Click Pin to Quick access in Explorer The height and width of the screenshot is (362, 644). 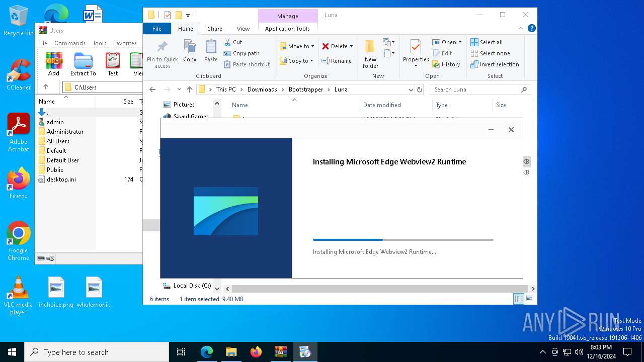tap(163, 54)
